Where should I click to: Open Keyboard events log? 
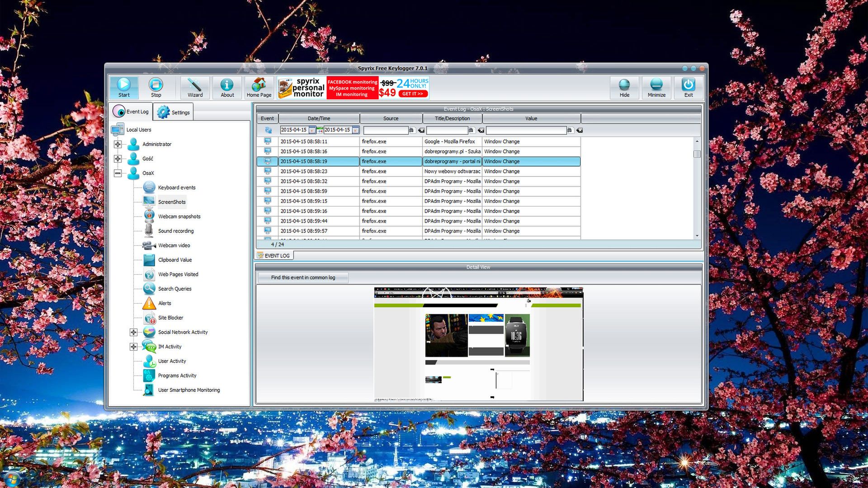[176, 188]
